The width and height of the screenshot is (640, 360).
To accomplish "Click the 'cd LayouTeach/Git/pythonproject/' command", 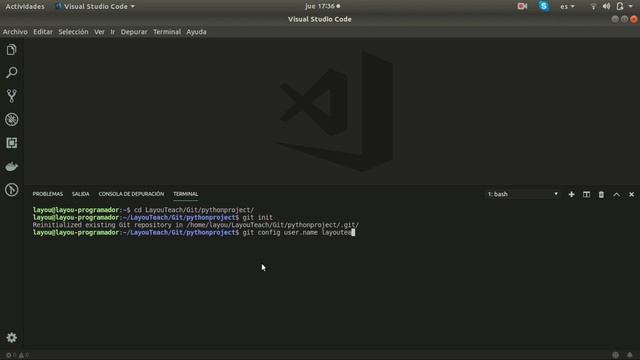I will [194, 210].
